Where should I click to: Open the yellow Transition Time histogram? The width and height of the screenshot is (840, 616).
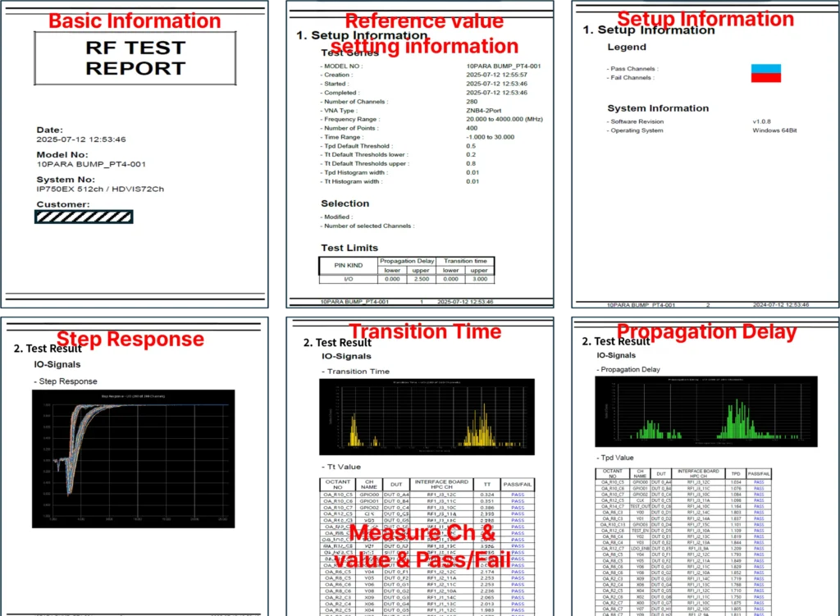point(427,418)
